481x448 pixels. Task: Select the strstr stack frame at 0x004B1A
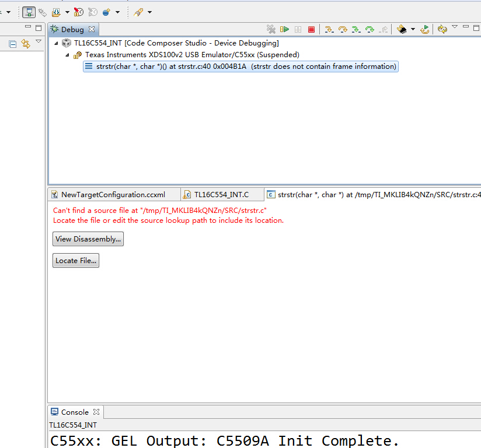[241, 66]
